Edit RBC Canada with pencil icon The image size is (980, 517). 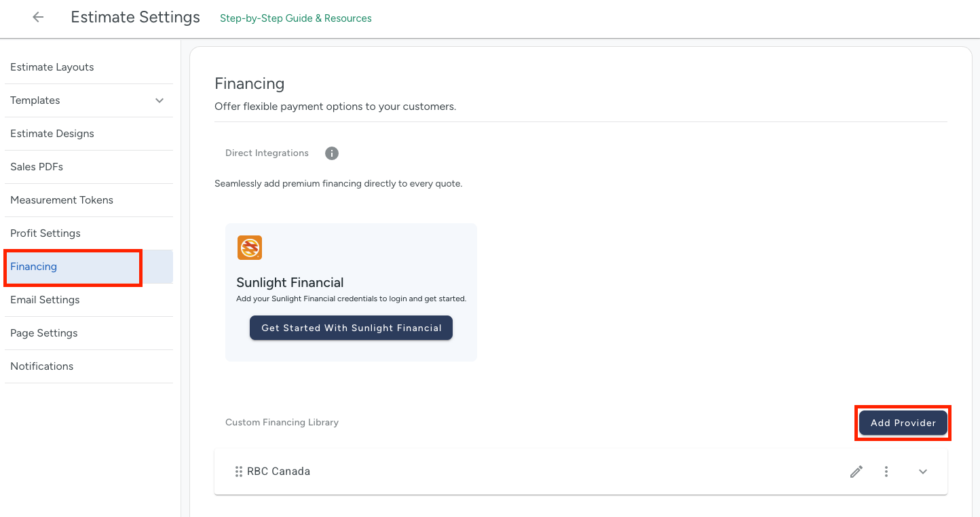click(x=856, y=472)
